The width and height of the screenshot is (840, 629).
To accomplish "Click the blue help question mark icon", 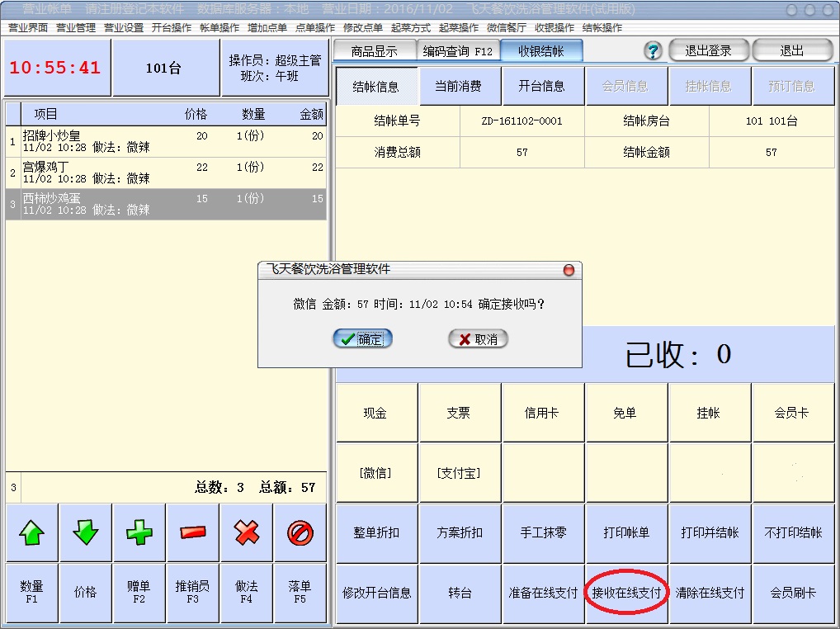I will pos(653,51).
